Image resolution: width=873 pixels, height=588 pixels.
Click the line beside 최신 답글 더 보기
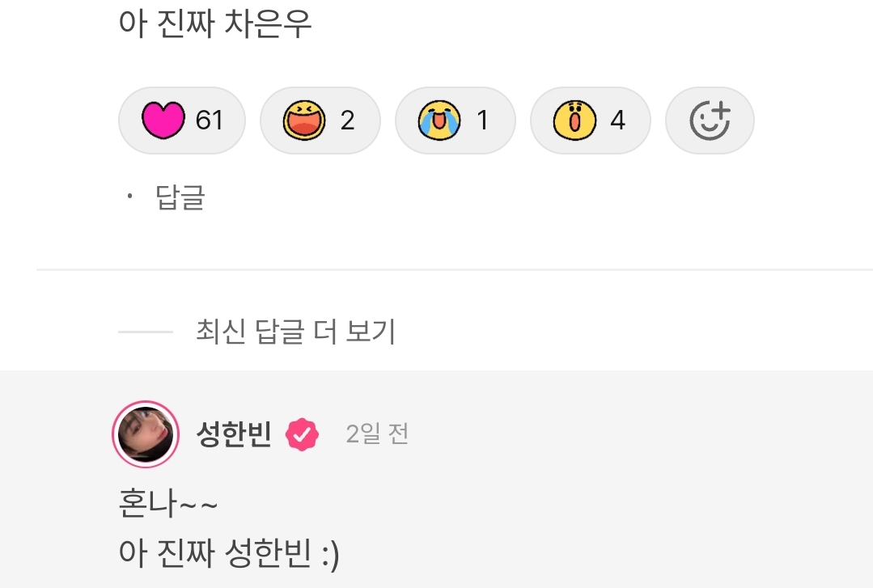coord(146,332)
